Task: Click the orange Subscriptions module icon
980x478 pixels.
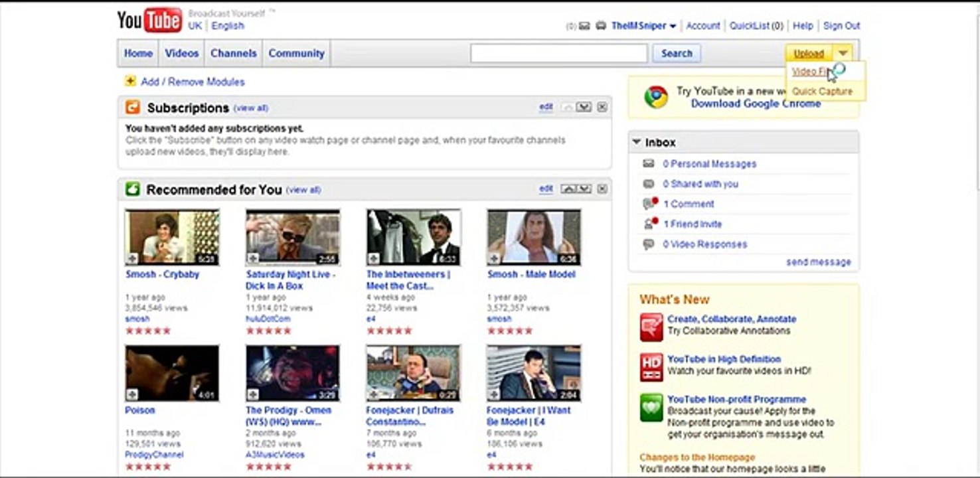Action: [x=133, y=107]
